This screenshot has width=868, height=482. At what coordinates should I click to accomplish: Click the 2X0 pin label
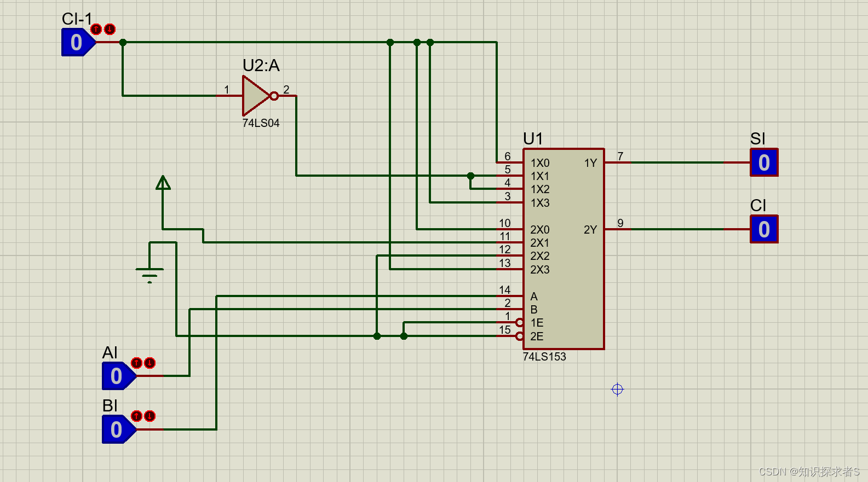(540, 230)
